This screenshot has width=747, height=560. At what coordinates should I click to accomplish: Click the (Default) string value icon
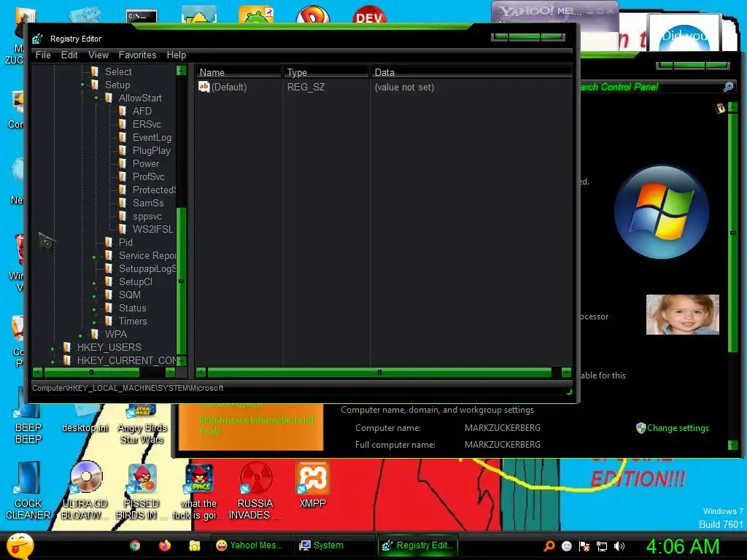pyautogui.click(x=204, y=87)
